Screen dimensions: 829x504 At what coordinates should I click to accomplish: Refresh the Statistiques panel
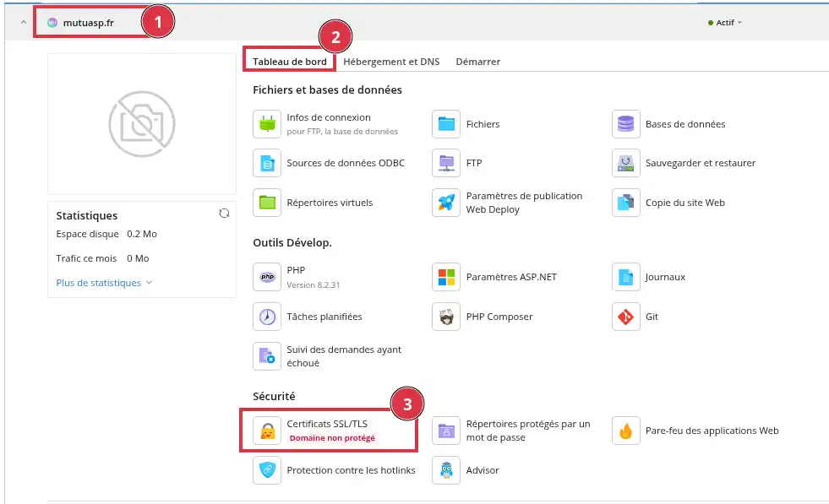point(224,214)
